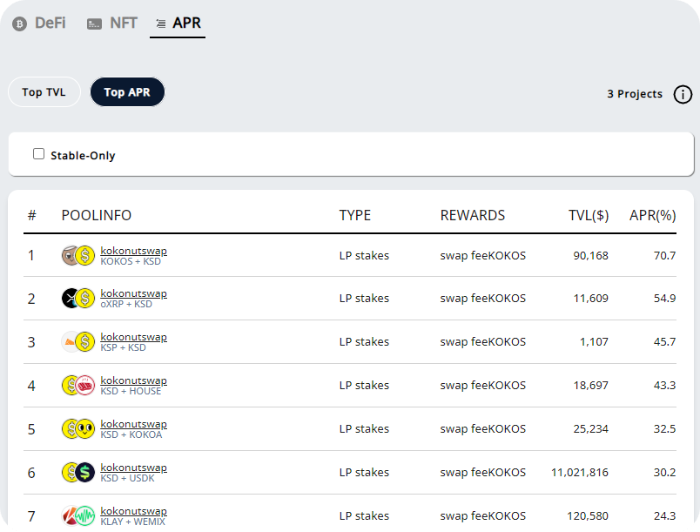Click TVL value 1,107
Viewport: 700px width, 532px height.
pyautogui.click(x=594, y=342)
